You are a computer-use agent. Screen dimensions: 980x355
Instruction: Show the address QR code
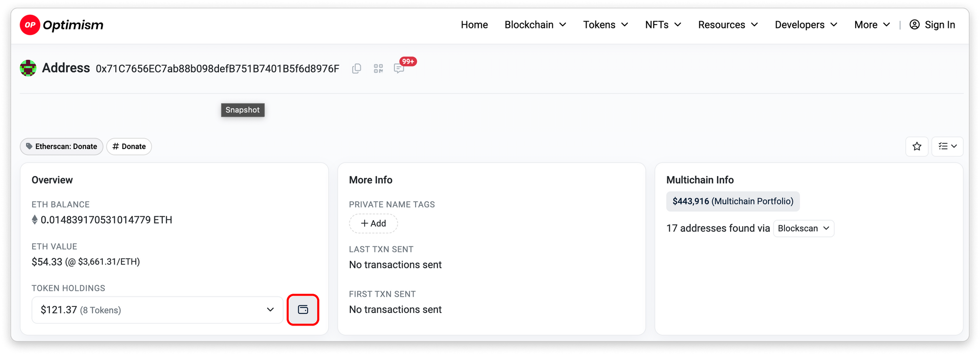point(378,69)
